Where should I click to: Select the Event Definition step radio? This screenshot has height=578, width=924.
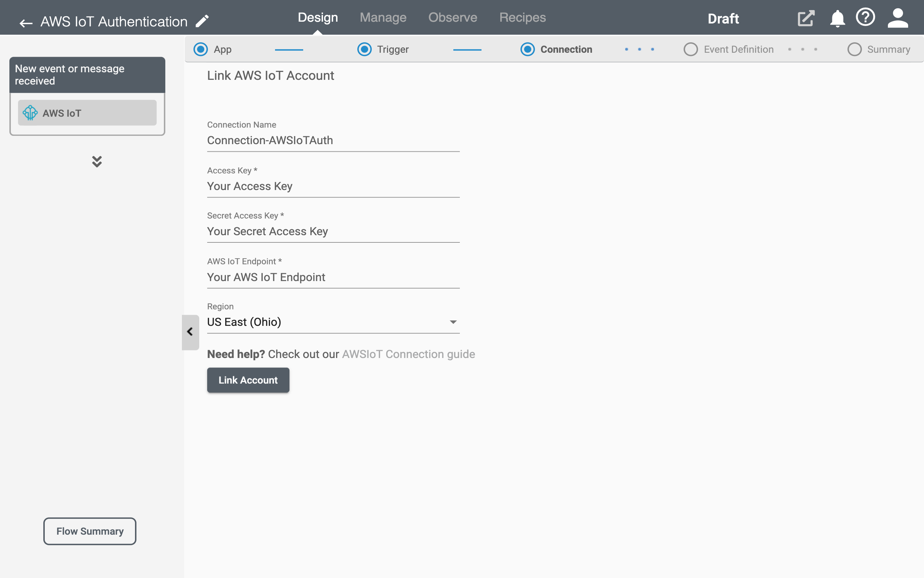click(691, 49)
